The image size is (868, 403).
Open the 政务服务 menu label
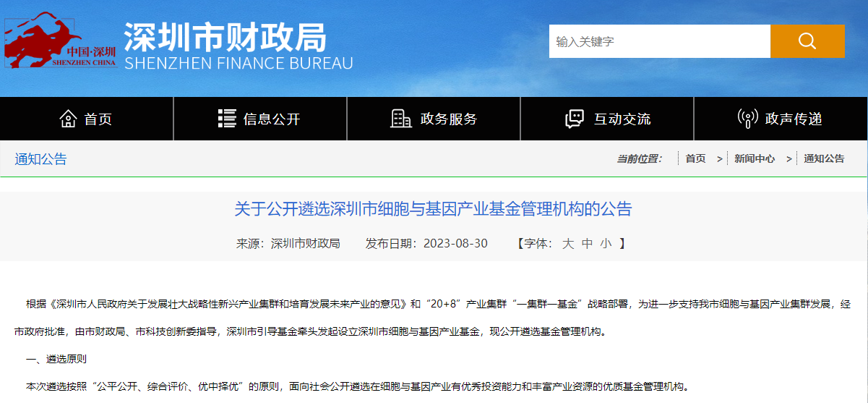[449, 119]
